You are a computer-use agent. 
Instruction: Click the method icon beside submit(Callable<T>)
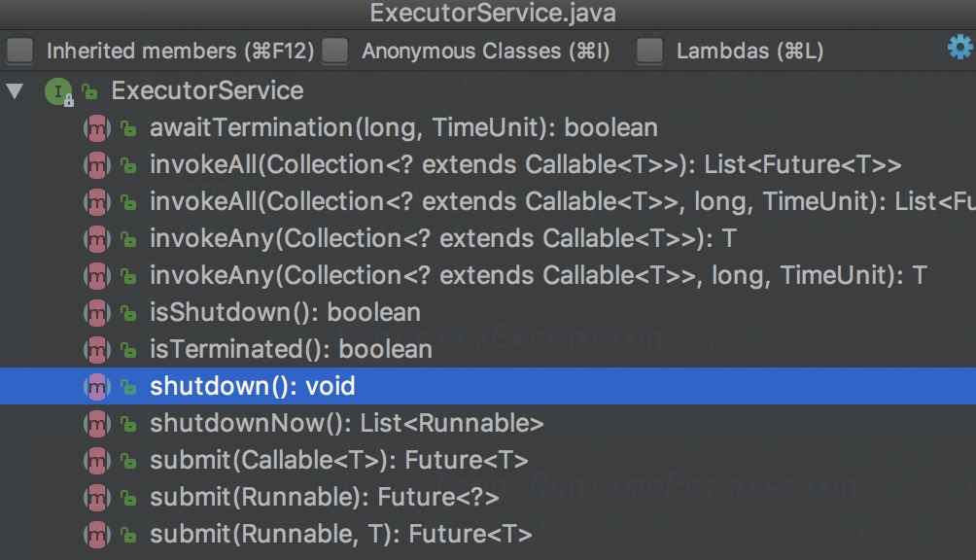[x=96, y=461]
